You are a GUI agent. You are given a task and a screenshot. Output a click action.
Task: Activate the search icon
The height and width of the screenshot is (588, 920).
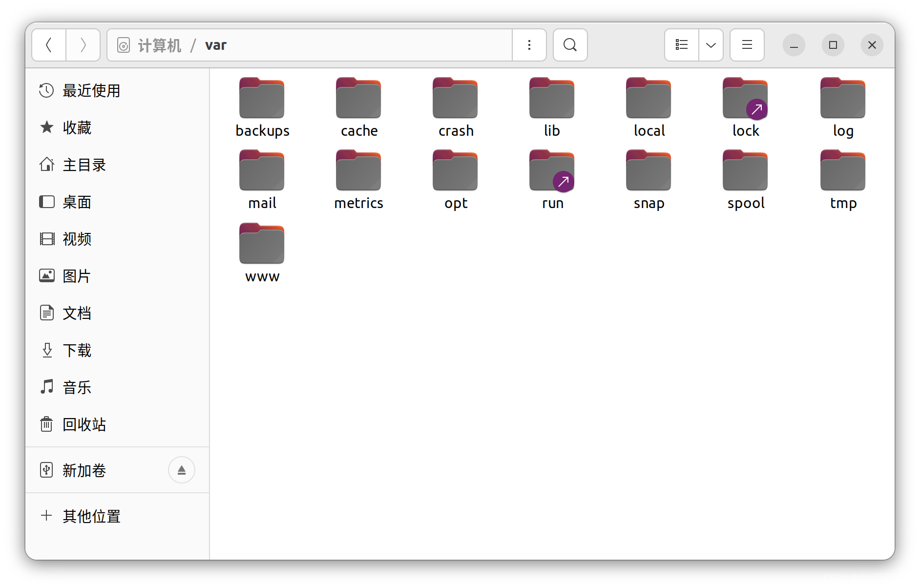point(569,45)
